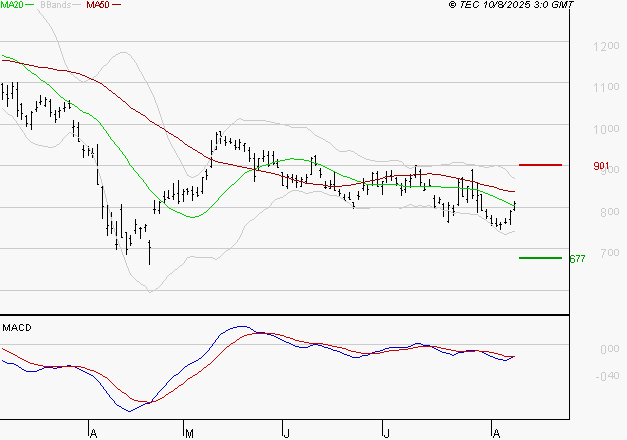The image size is (627, 440).
Task: Click the 1100 price axis label
Action: tap(606, 87)
